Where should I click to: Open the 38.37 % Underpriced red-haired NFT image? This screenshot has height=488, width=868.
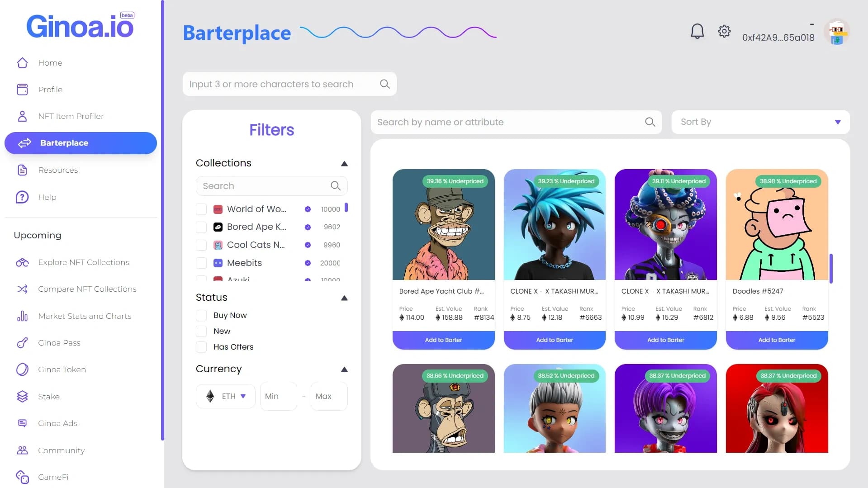coord(777,408)
